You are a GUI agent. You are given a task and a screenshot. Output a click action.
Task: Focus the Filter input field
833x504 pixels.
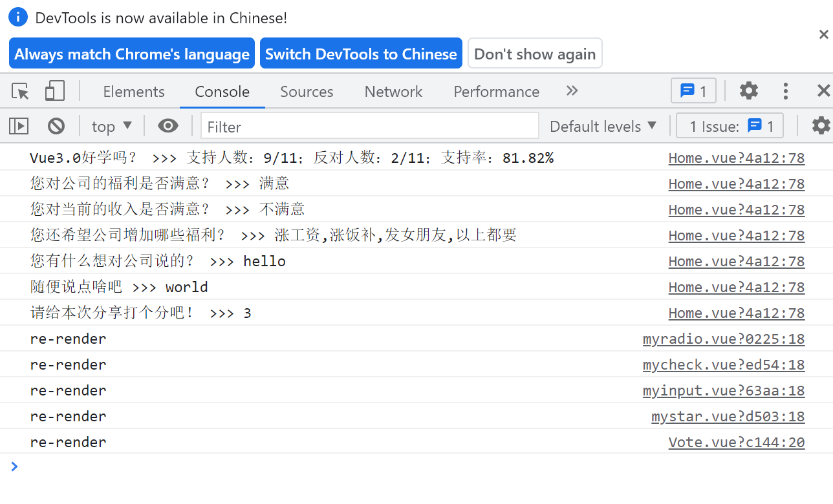(x=369, y=127)
